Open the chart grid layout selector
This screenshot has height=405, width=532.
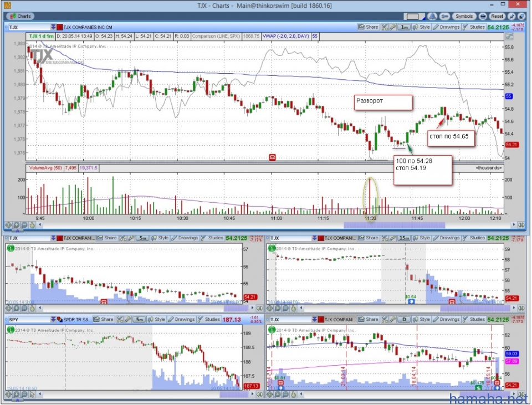coord(413,16)
